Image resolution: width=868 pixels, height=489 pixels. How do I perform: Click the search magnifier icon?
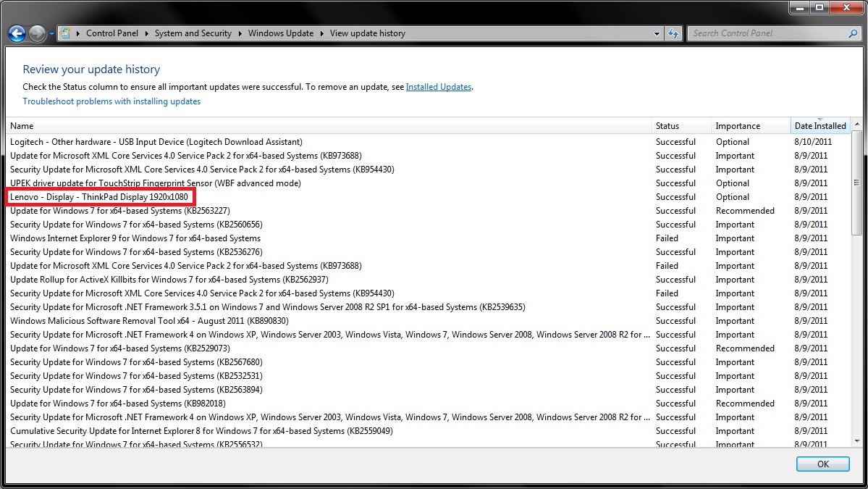[x=853, y=33]
